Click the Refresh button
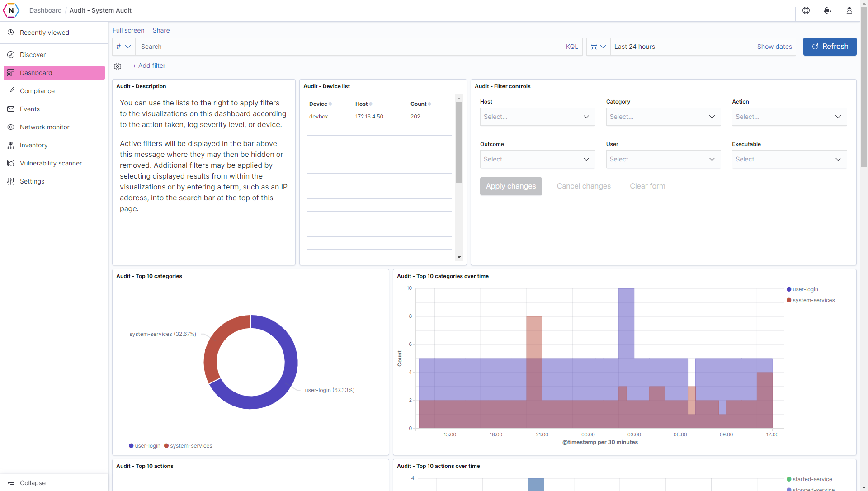Image resolution: width=868 pixels, height=491 pixels. click(830, 47)
